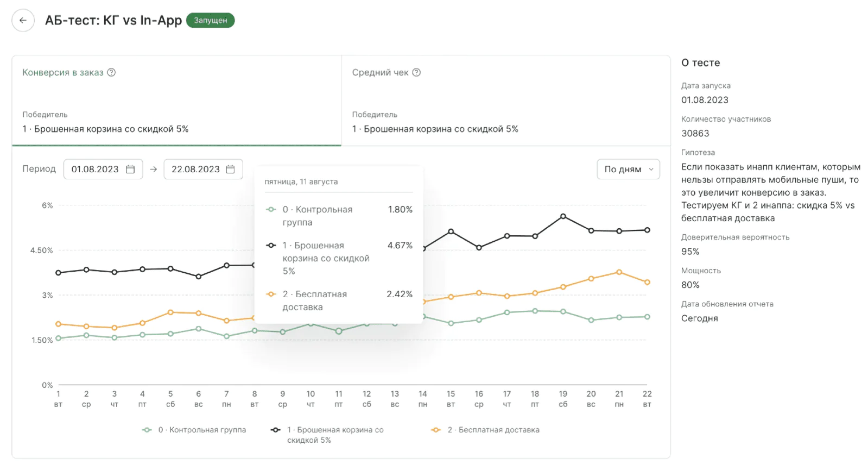
Task: Click y-axis label 4.50%
Action: (x=42, y=250)
